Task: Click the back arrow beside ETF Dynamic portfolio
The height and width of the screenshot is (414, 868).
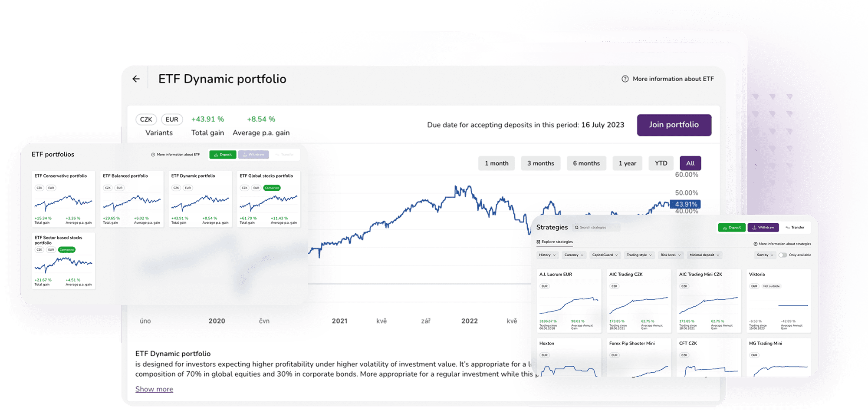Action: (136, 79)
